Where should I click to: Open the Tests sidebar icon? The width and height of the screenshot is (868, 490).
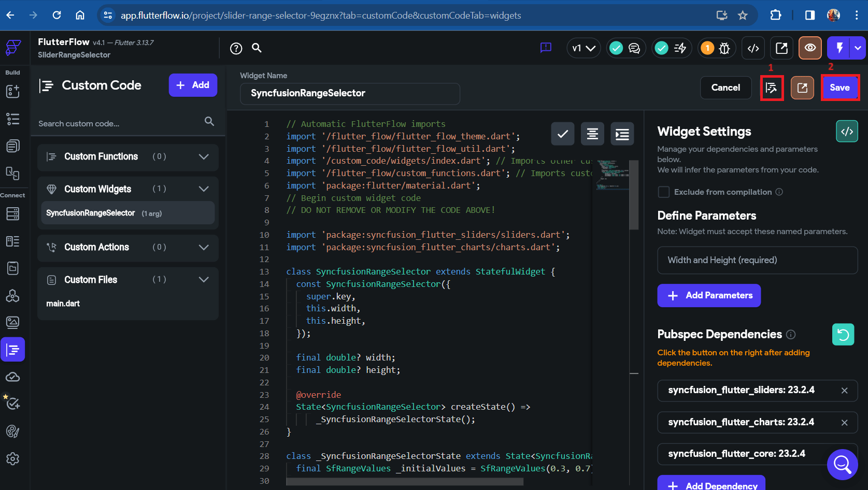click(x=12, y=403)
